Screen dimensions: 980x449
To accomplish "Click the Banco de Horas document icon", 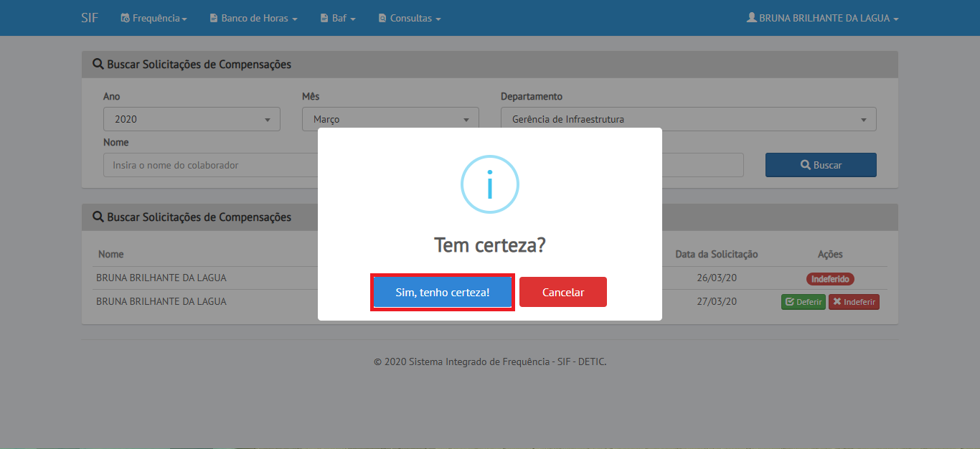I will click(214, 18).
